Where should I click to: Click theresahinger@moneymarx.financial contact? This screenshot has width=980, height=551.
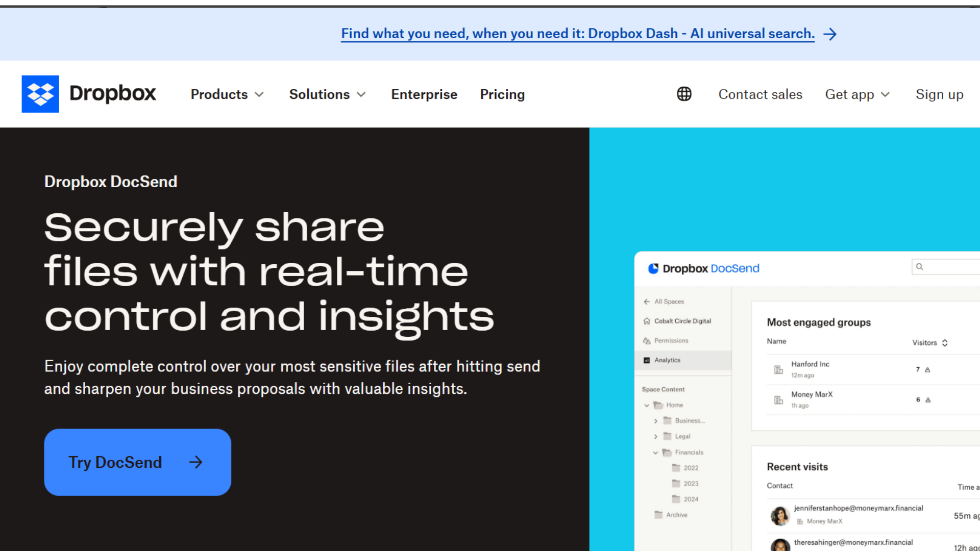coord(853,542)
